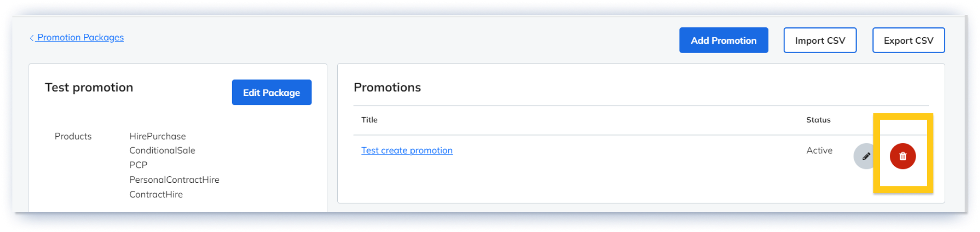Select the ContractHire product entry
980x232 pixels.
(x=156, y=194)
